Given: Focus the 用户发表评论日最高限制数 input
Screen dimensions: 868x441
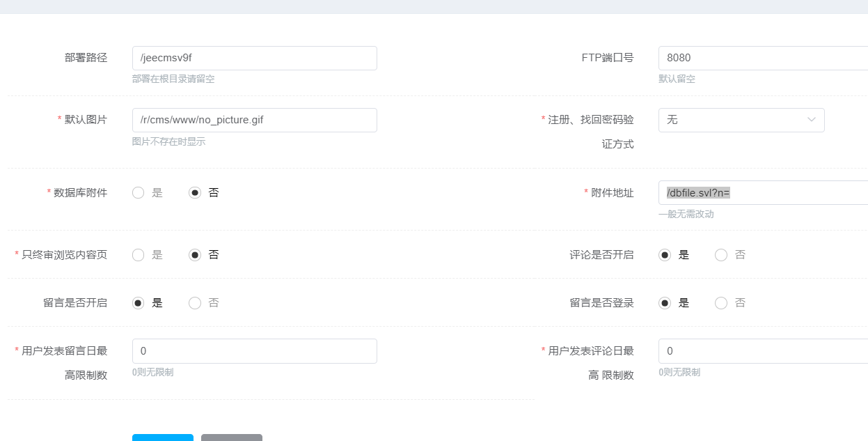Looking at the screenshot, I should 762,351.
